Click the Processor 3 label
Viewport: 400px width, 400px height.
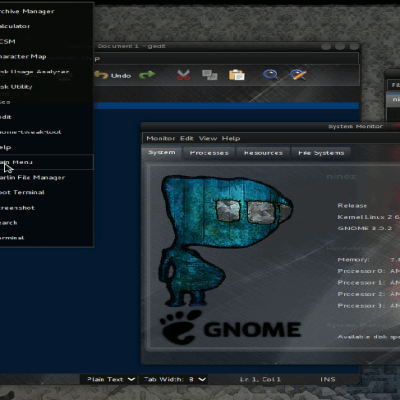(361, 306)
